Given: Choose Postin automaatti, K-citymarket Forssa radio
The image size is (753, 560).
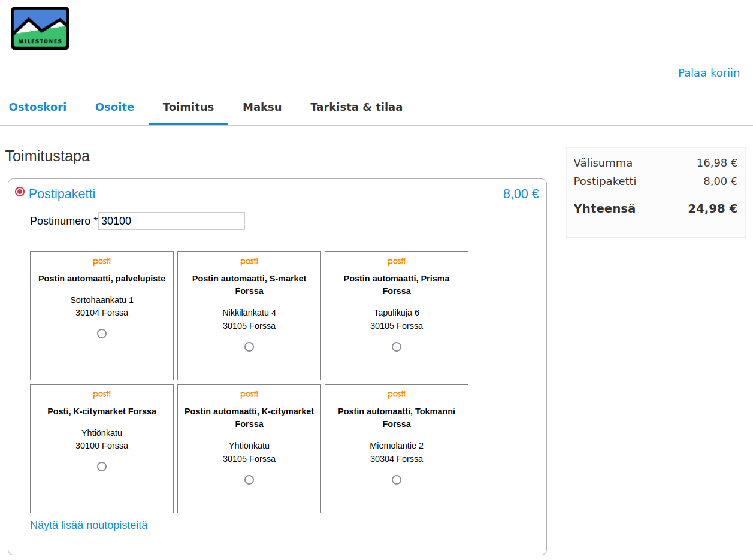Looking at the screenshot, I should 249,480.
